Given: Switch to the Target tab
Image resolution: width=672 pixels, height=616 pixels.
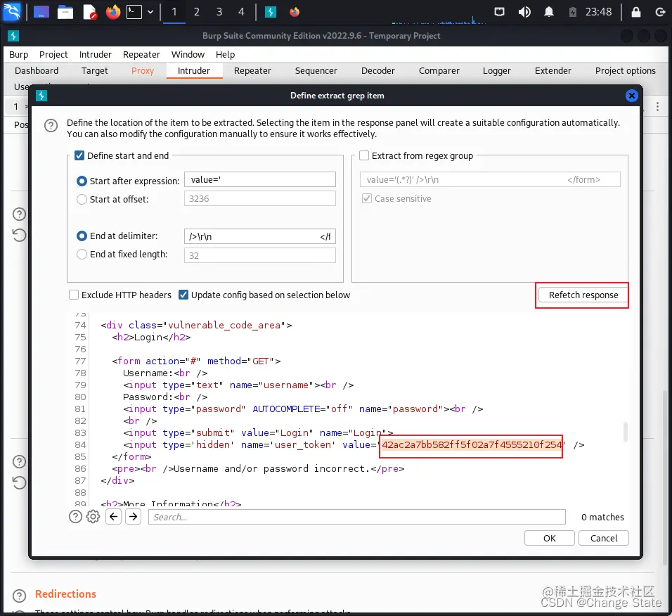Looking at the screenshot, I should click(95, 71).
